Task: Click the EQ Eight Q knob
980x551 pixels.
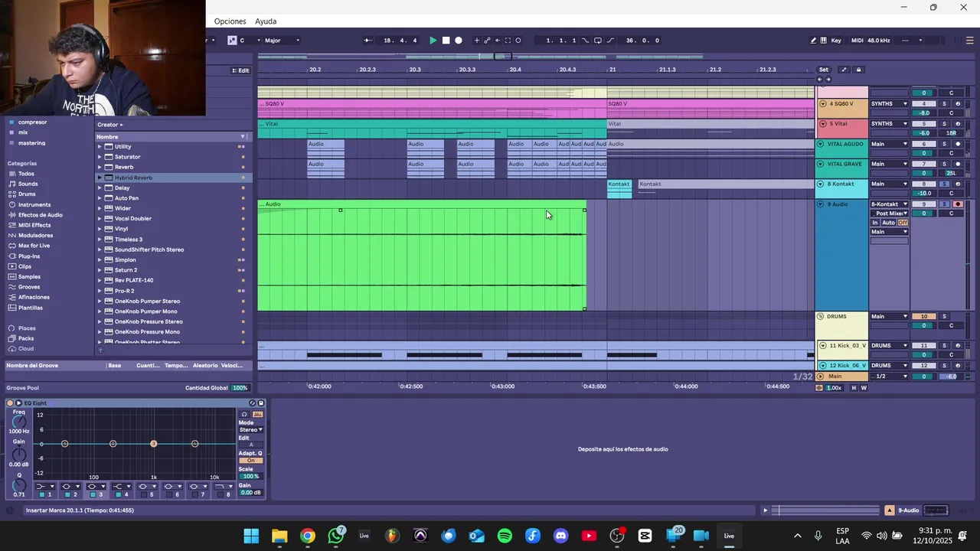Action: tap(18, 485)
